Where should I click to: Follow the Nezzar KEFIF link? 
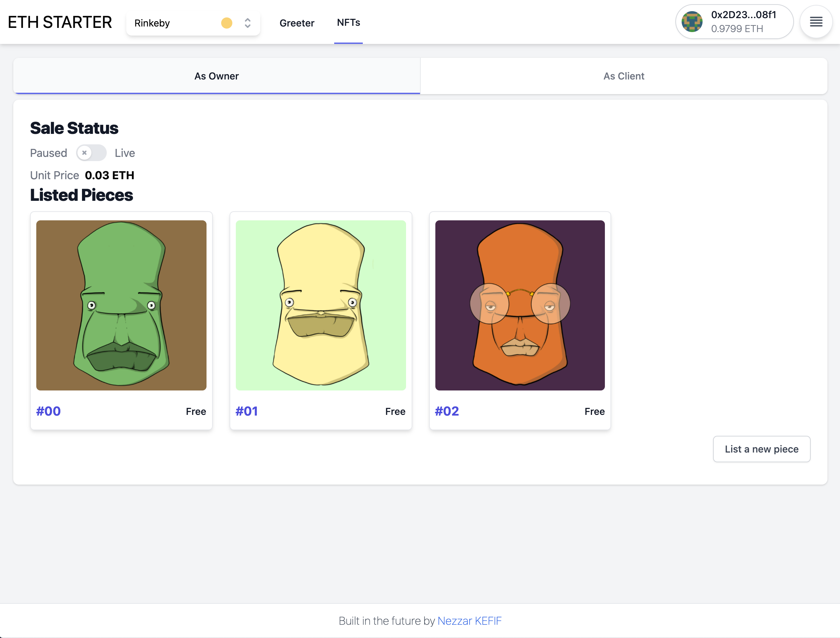pos(469,621)
